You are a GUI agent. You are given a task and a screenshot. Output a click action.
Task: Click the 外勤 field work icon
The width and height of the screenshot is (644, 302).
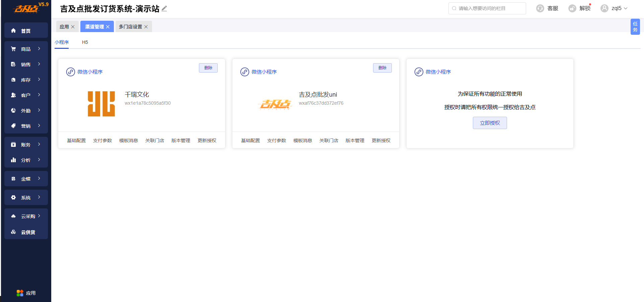point(13,110)
